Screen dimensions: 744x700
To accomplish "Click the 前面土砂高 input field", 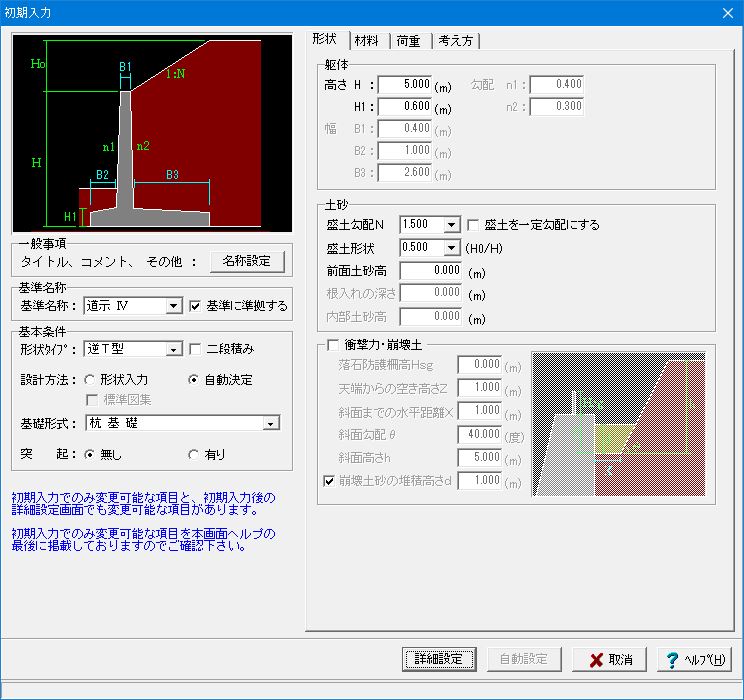I will [430, 271].
